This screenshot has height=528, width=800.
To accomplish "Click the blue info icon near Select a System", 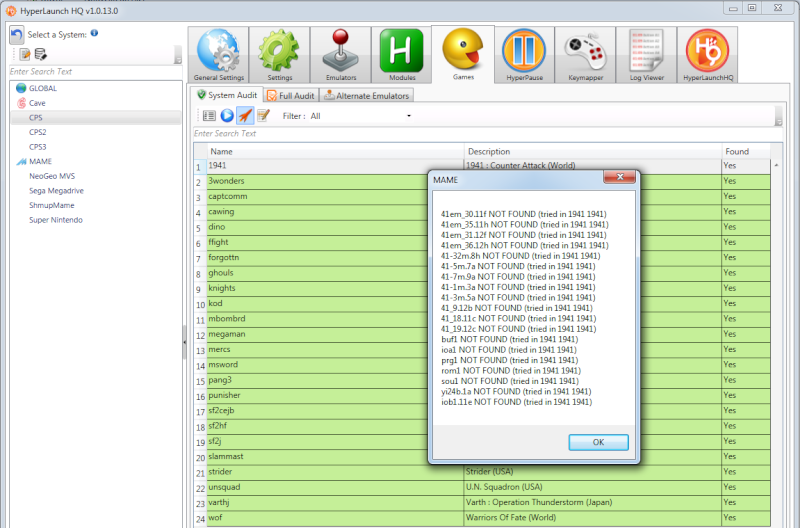I will click(x=94, y=33).
